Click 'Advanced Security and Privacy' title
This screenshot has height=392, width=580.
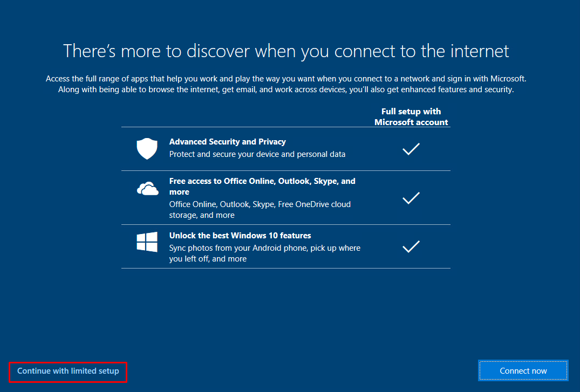pyautogui.click(x=228, y=142)
